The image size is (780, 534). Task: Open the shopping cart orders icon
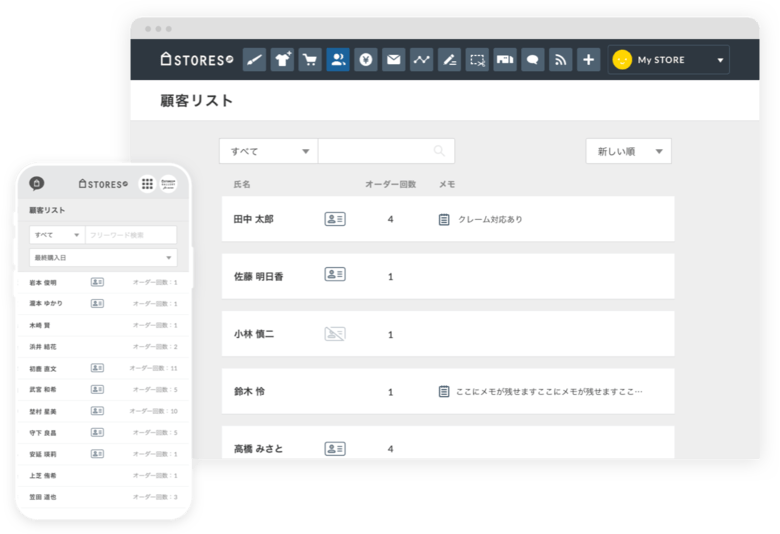pyautogui.click(x=310, y=60)
